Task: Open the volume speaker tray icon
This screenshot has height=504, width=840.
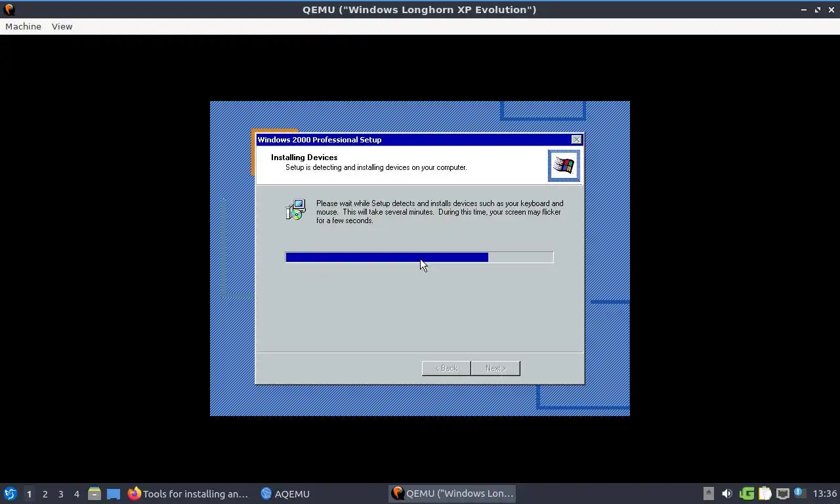Action: [x=726, y=493]
